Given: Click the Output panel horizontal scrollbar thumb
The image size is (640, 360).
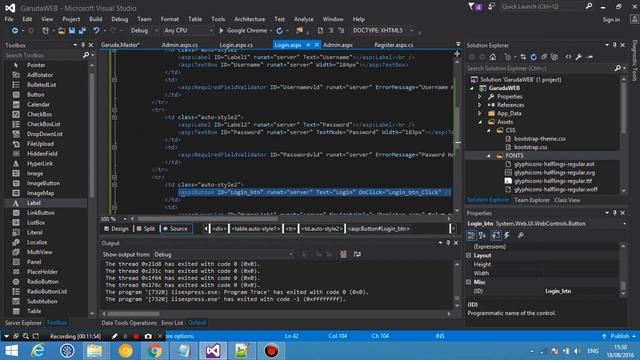Looking at the screenshot, I should click(x=133, y=314).
